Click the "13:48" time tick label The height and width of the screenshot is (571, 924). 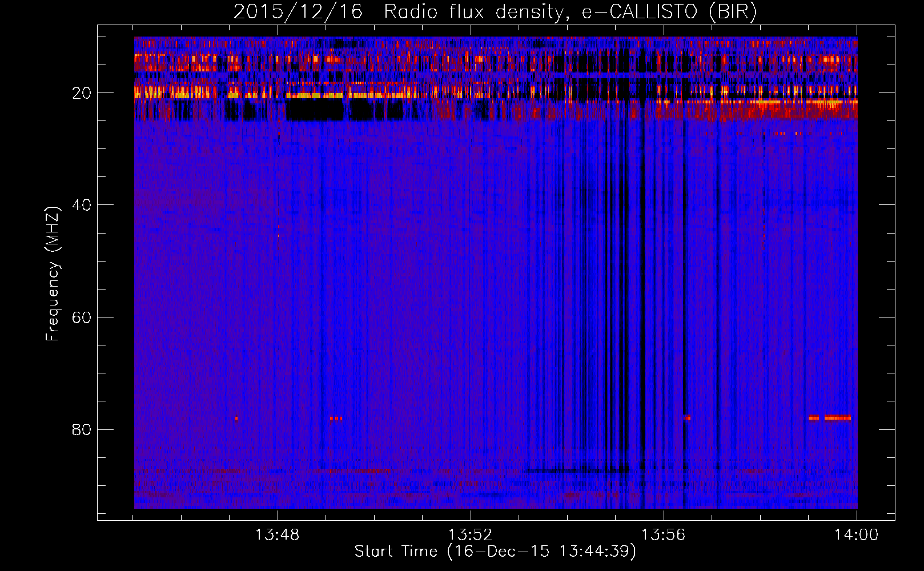point(277,534)
